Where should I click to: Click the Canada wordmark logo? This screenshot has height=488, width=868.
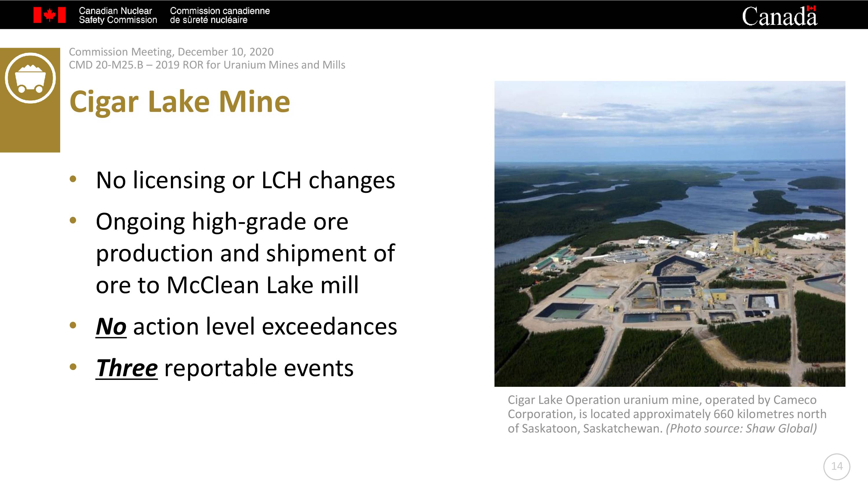[x=779, y=16]
